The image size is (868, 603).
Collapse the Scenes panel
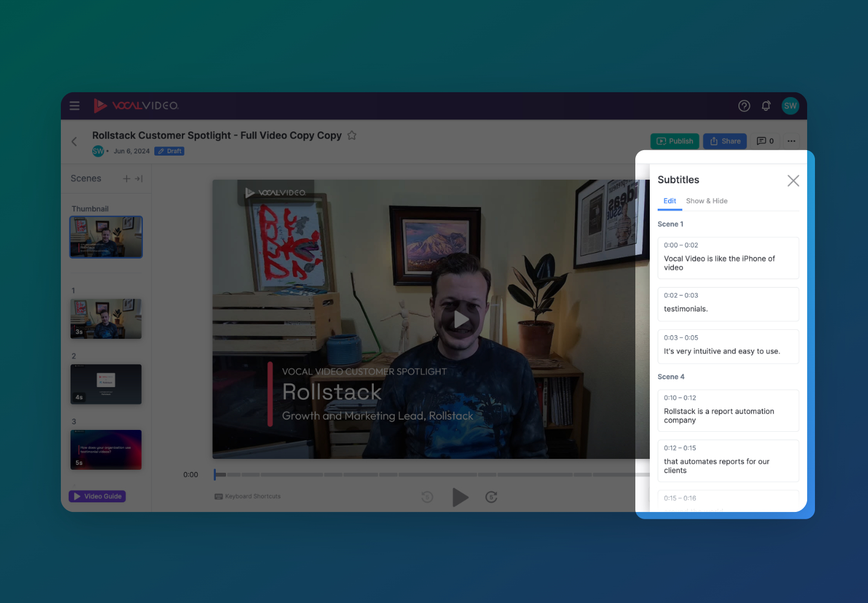[x=139, y=178]
